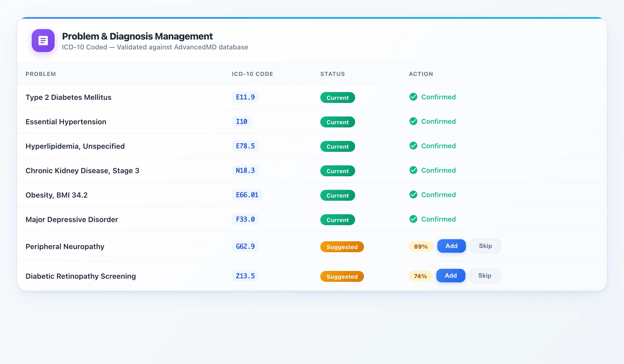Toggle the Current status for Essential Hypertension

coord(337,122)
